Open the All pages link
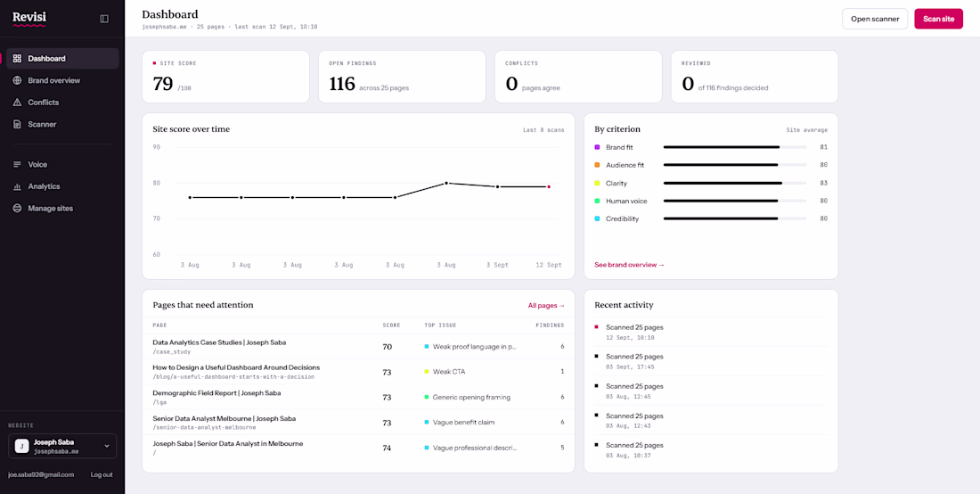Screen dimensions: 980x494 [x=546, y=306]
